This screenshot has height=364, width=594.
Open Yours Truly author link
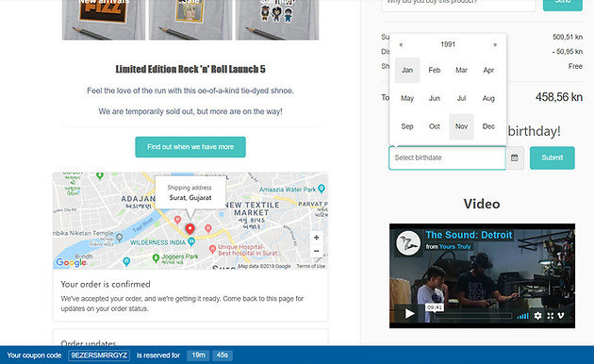[x=454, y=246]
